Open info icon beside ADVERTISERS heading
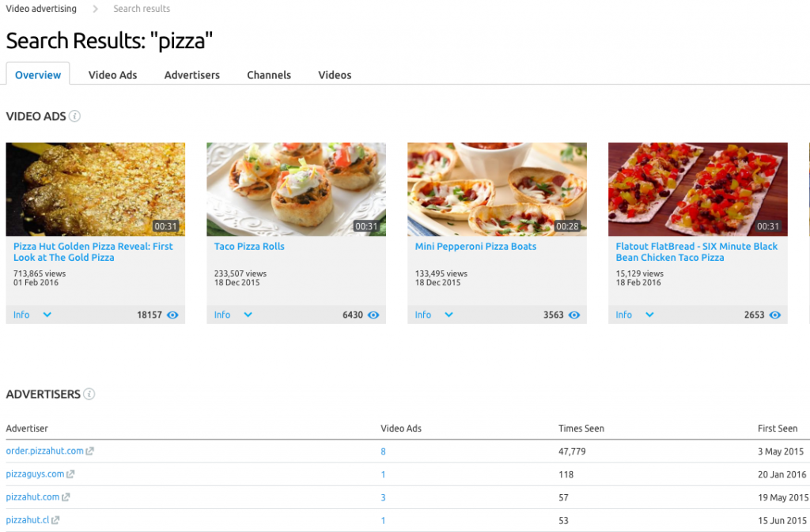Viewport: 810px width, 532px height. [x=89, y=394]
